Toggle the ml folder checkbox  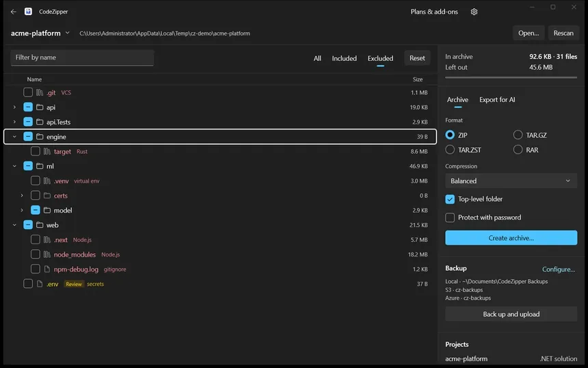click(28, 166)
